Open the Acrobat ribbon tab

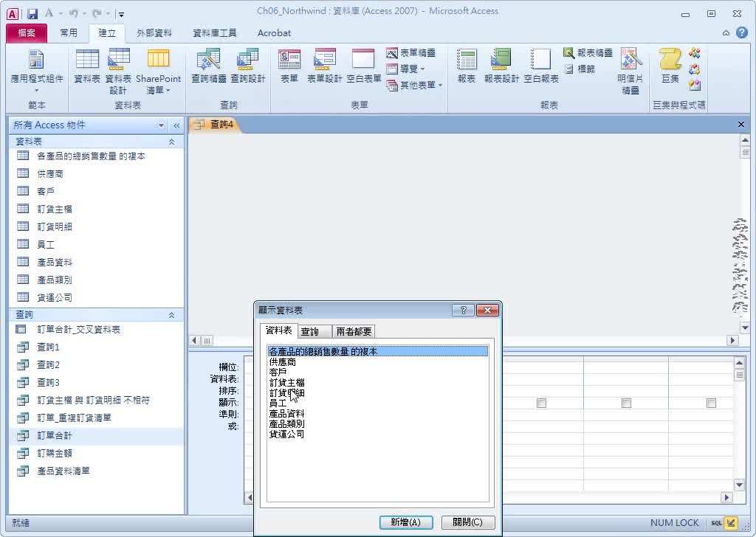click(x=274, y=32)
